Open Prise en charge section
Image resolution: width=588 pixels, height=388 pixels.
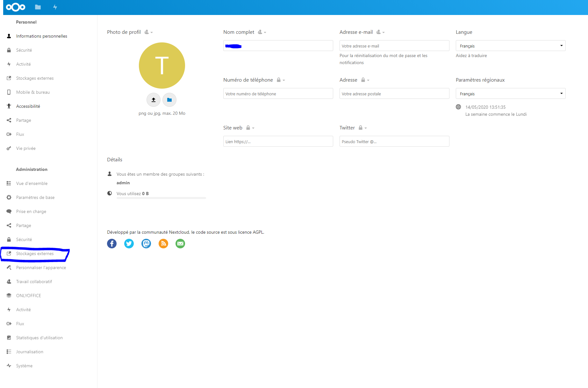click(x=31, y=211)
